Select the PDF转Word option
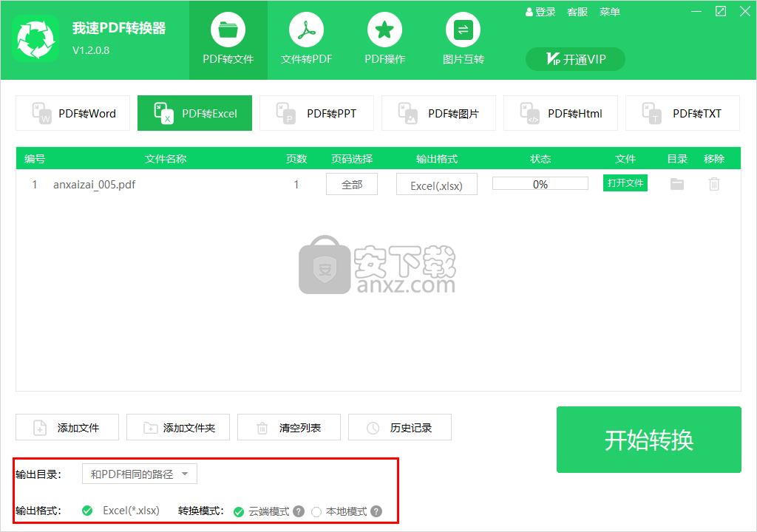The image size is (757, 532). tap(73, 114)
